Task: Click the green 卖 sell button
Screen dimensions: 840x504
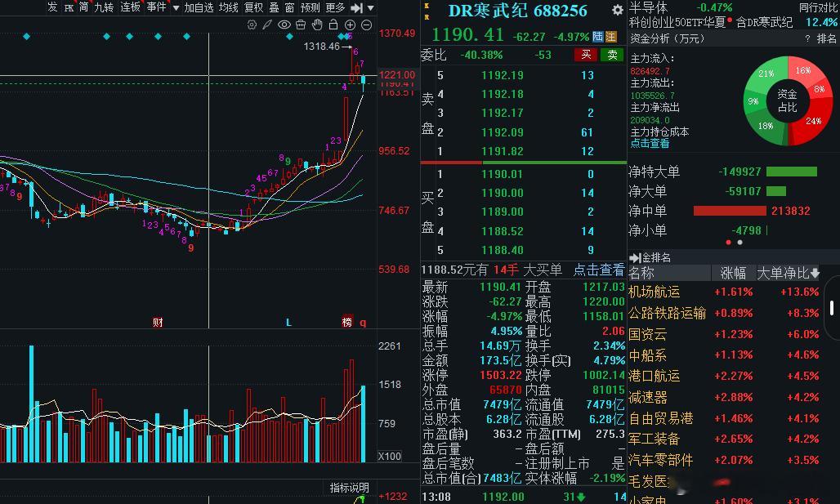Action: (x=612, y=55)
